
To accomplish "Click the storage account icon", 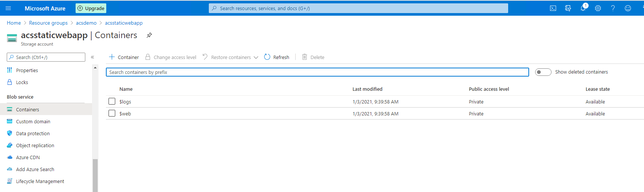I will tap(12, 38).
